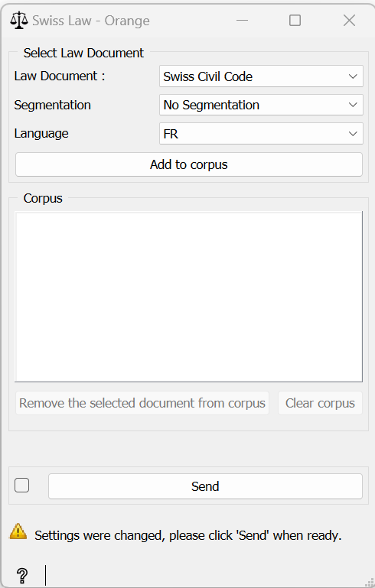Open the Law Document dropdown
Screen dimensions: 375x588
(x=261, y=76)
